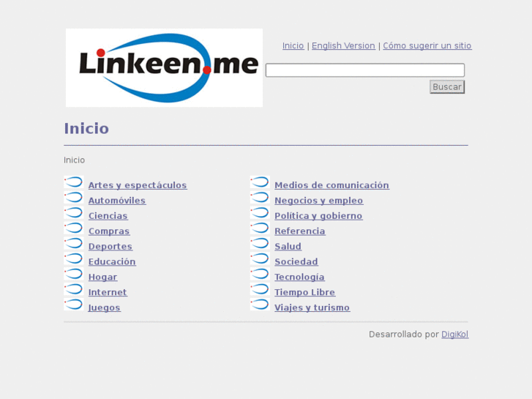Click the swoosh icon beside Hogar
532x399 pixels.
(x=74, y=274)
